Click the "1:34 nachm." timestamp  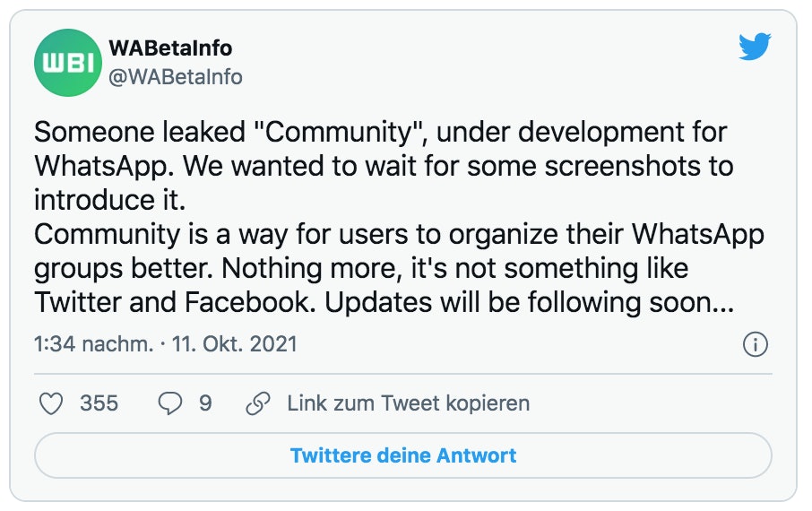93,344
